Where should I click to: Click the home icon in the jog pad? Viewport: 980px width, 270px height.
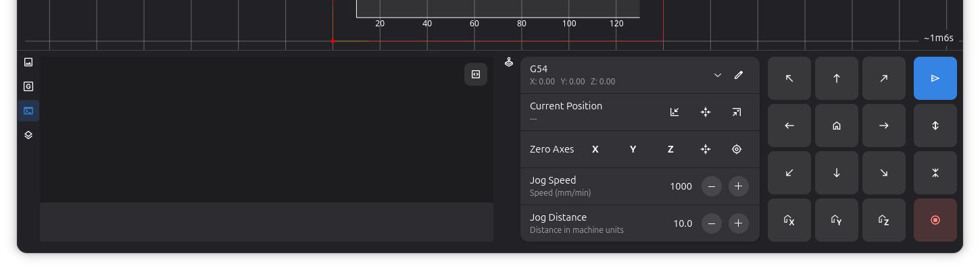tap(837, 126)
